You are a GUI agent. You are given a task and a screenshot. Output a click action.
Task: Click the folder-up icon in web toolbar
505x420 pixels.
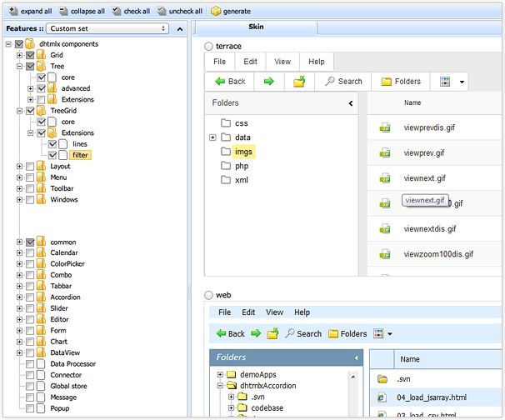click(x=272, y=333)
